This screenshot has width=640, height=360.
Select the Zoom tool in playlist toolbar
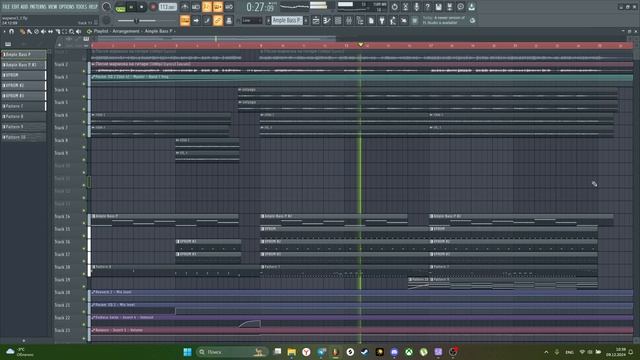71,31
